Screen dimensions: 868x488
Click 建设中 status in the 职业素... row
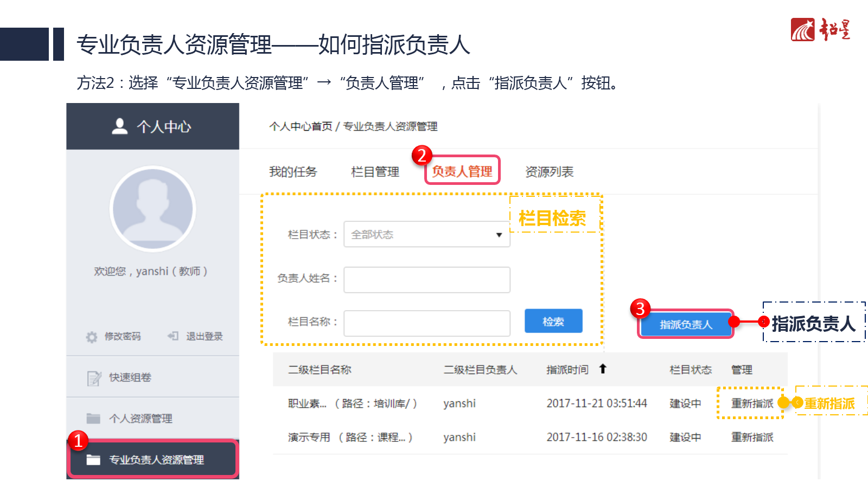pyautogui.click(x=685, y=403)
